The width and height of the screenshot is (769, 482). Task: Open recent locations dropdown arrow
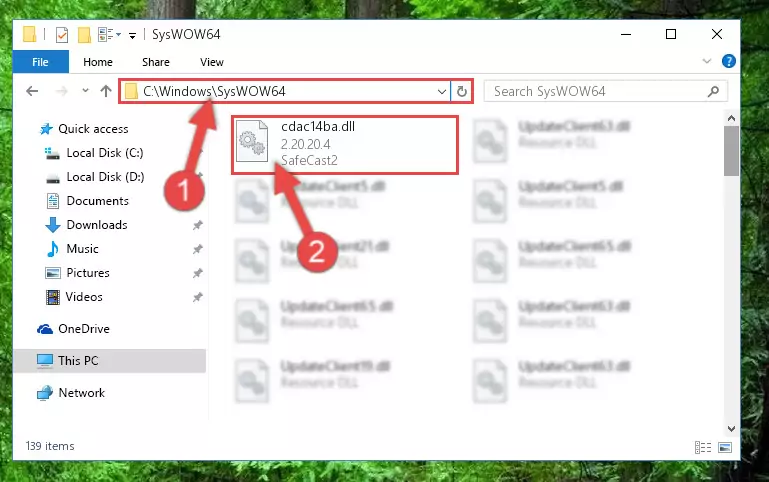pos(85,91)
